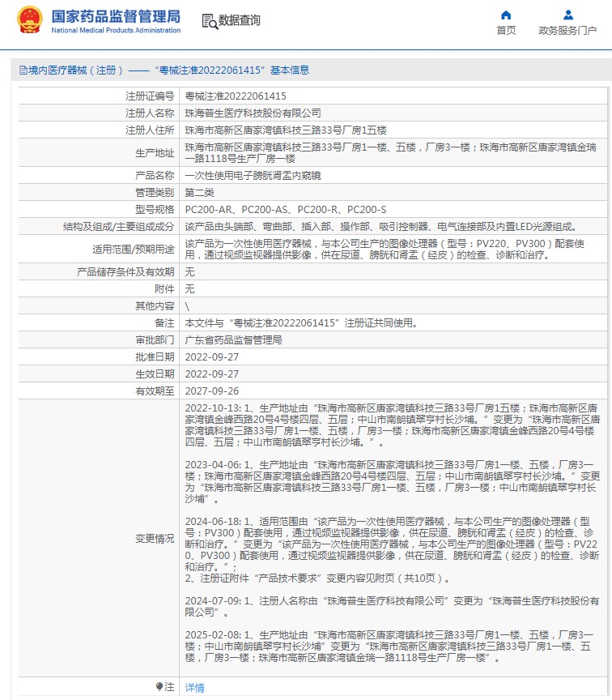Viewport: 612px width, 700px height.
Task: Click National Medical Products Administration subtitle
Action: [x=116, y=30]
